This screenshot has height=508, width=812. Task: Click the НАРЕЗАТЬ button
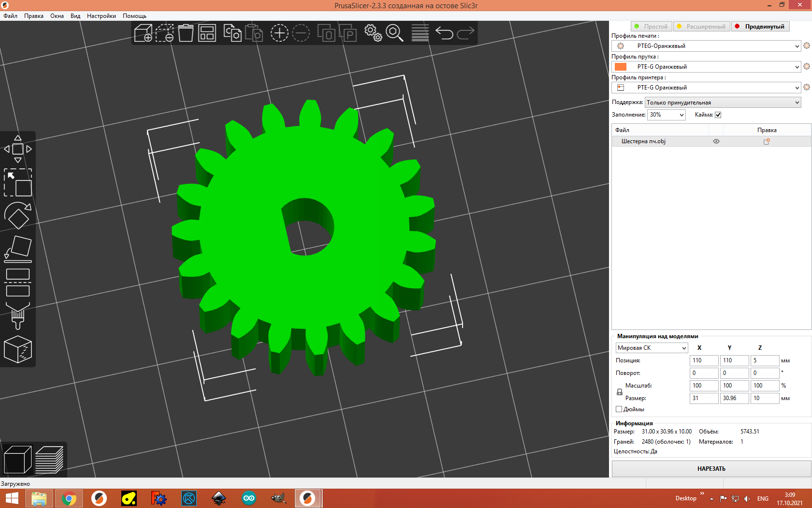pyautogui.click(x=711, y=469)
